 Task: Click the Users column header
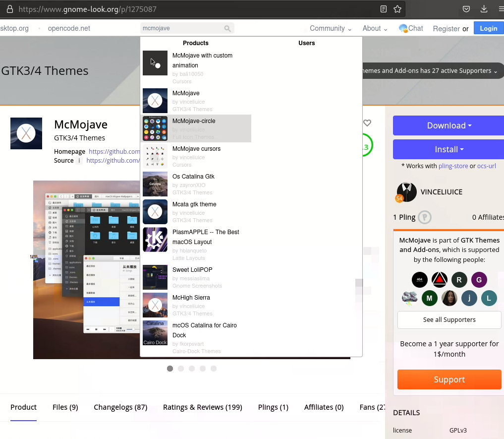(306, 43)
